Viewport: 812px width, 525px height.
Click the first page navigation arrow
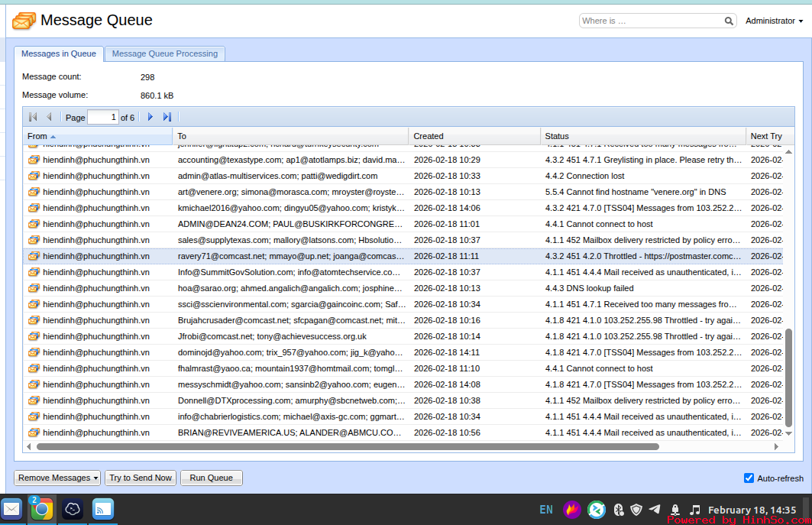(33, 117)
